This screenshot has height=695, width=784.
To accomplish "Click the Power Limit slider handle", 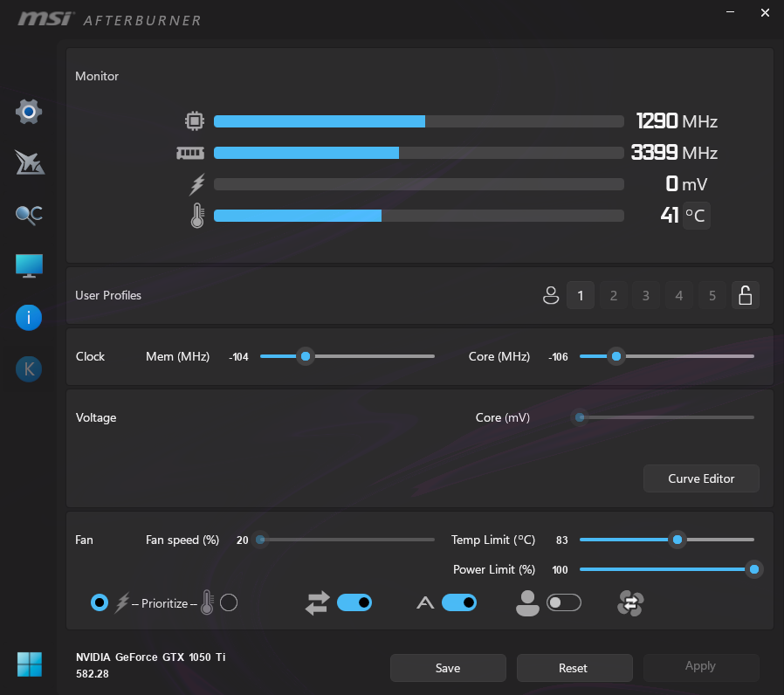I will 754,569.
